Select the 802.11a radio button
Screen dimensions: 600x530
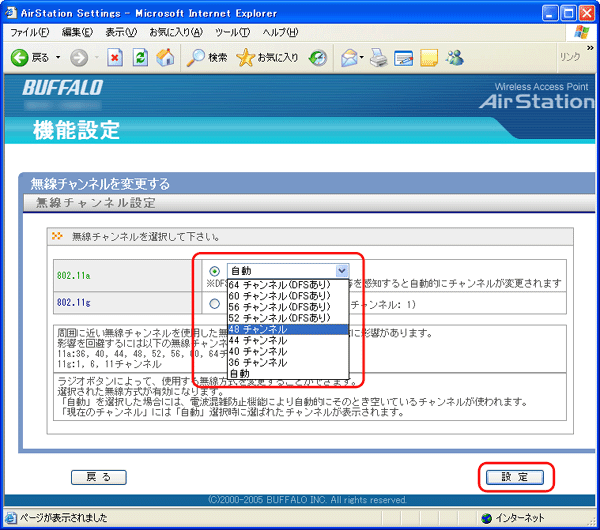[214, 271]
